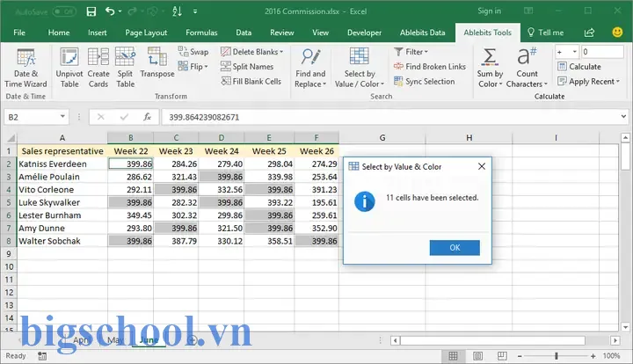This screenshot has width=633, height=364.
Task: Open Delete Blanks dropdown
Action: (252, 52)
